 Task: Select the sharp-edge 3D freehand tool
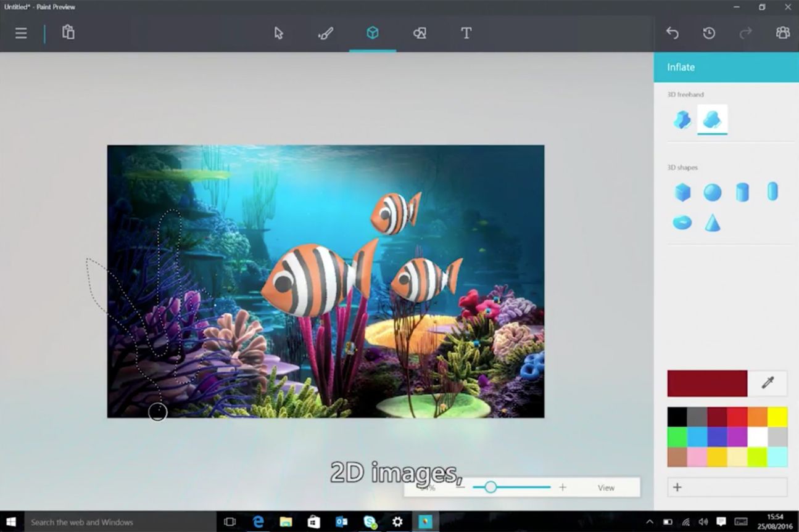(x=682, y=119)
